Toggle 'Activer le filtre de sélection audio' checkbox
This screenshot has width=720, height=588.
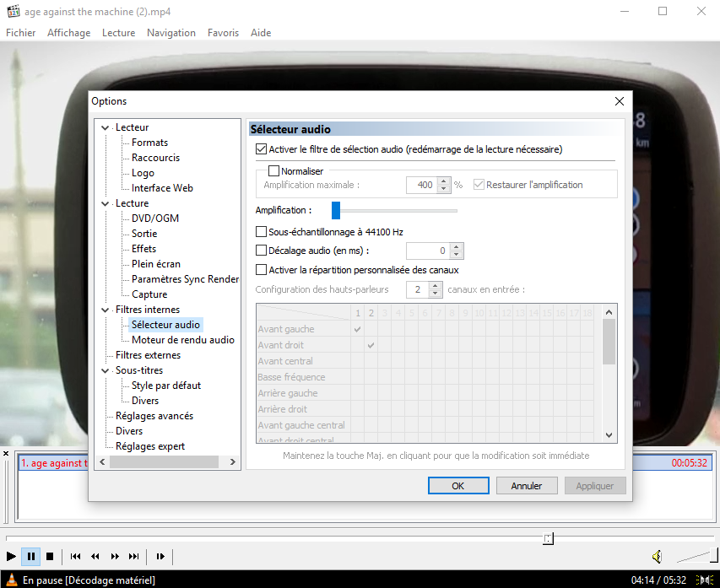tap(261, 149)
